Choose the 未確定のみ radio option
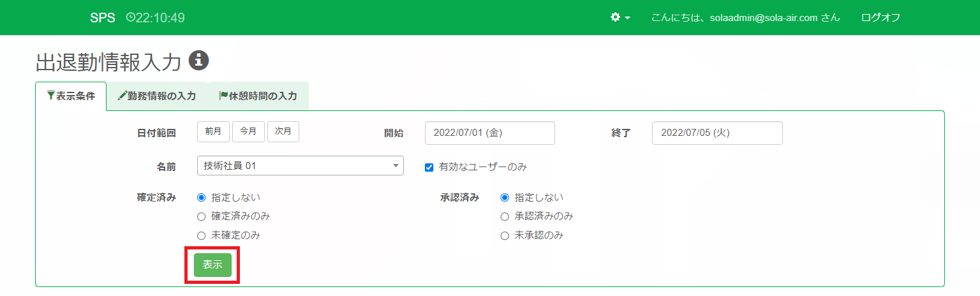The image size is (980, 296). point(202,235)
